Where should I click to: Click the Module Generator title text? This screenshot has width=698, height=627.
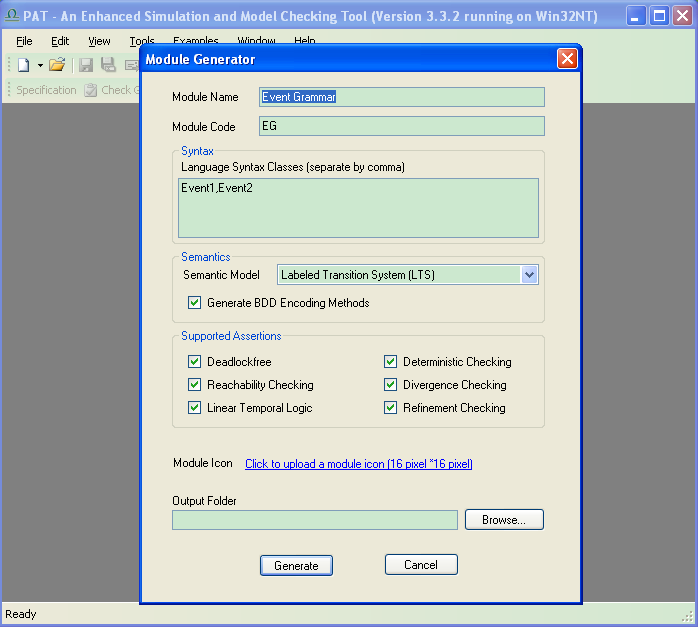(x=200, y=59)
